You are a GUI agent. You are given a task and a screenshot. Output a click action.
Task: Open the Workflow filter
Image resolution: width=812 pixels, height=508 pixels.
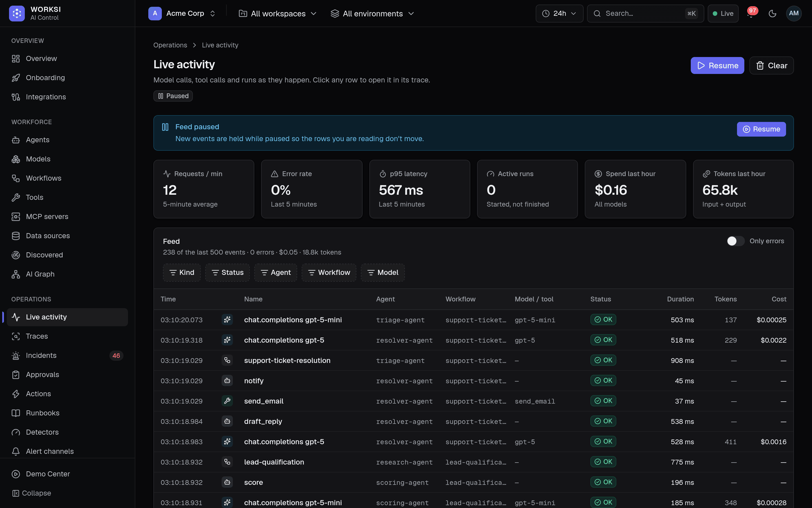click(329, 272)
